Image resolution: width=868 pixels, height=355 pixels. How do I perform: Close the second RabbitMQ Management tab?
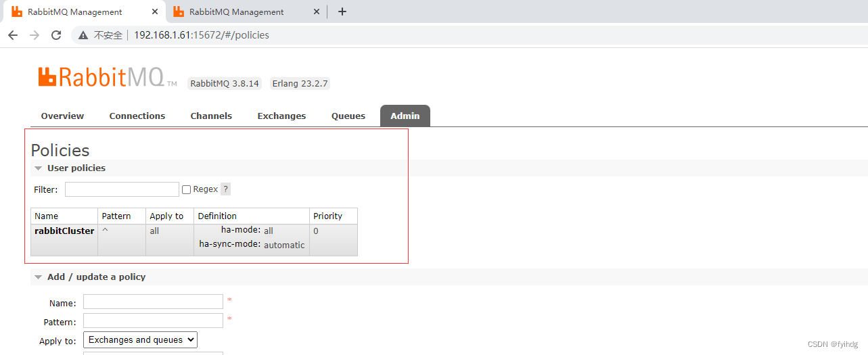pos(317,11)
